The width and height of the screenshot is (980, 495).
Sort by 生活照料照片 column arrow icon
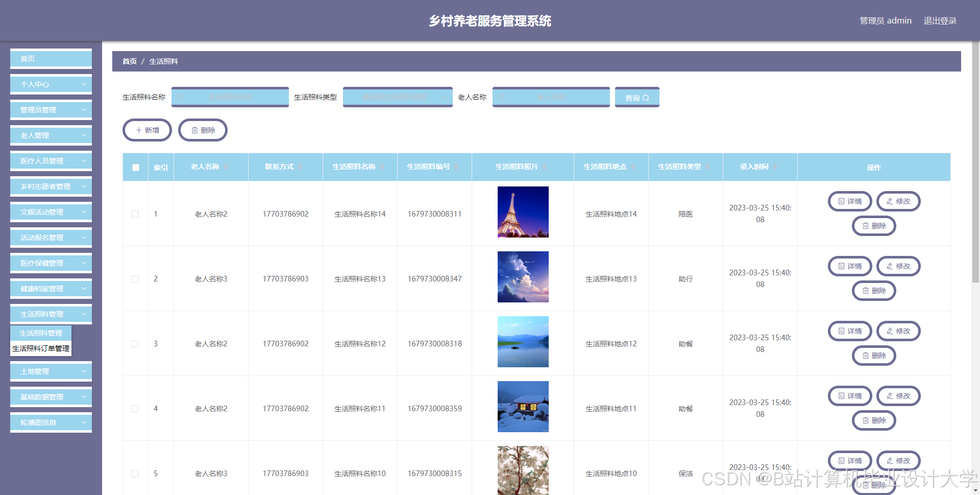click(x=544, y=167)
